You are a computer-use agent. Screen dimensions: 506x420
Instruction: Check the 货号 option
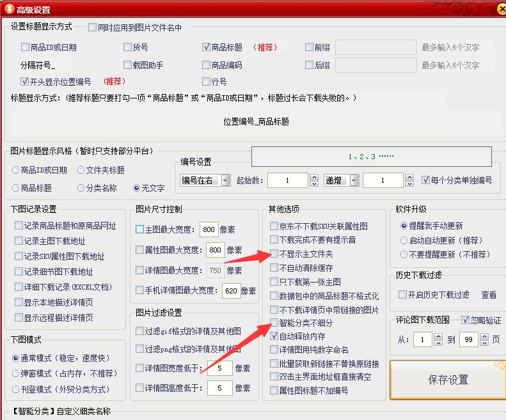[127, 47]
